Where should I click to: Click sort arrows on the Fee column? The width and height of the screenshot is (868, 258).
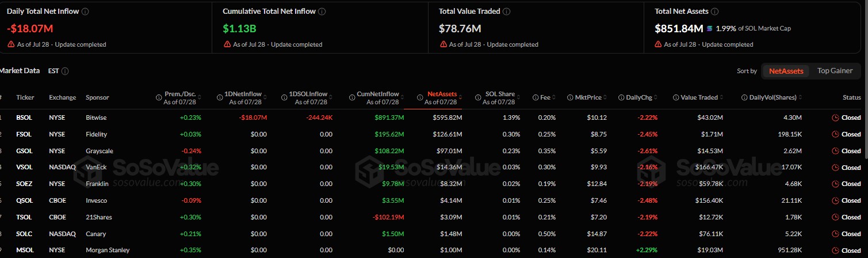[x=554, y=97]
